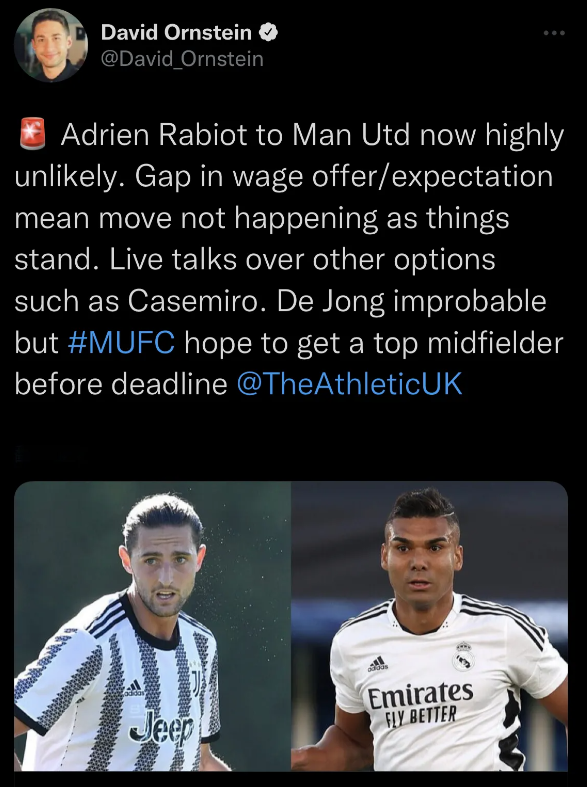Viewport: 587px width, 787px height.
Task: Click the Real Madrid crest on shirt
Action: tap(463, 655)
